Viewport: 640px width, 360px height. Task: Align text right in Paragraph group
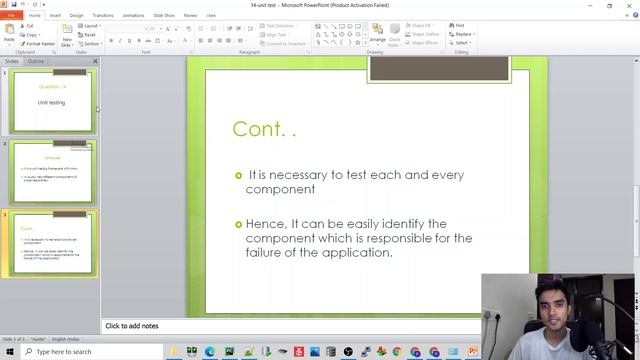tap(219, 41)
